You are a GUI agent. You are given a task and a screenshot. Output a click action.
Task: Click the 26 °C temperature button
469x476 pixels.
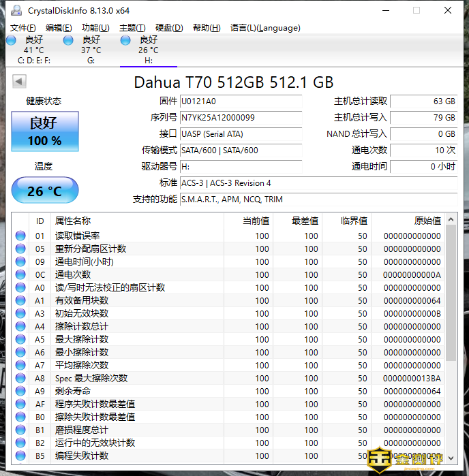tap(45, 191)
